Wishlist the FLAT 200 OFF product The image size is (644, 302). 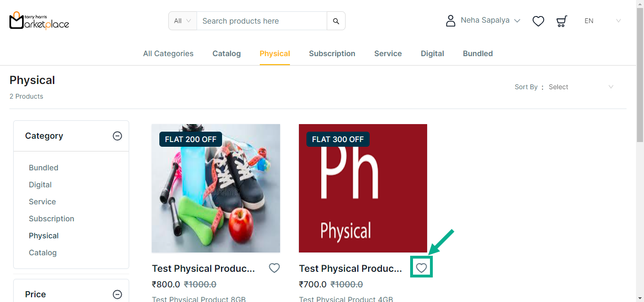click(274, 268)
